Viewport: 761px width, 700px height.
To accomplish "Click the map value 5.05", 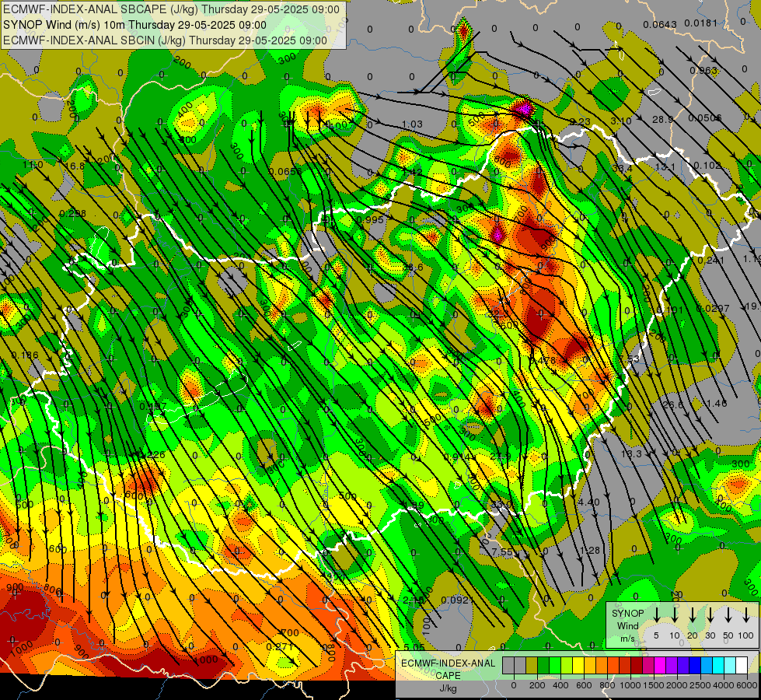I will 414,647.
